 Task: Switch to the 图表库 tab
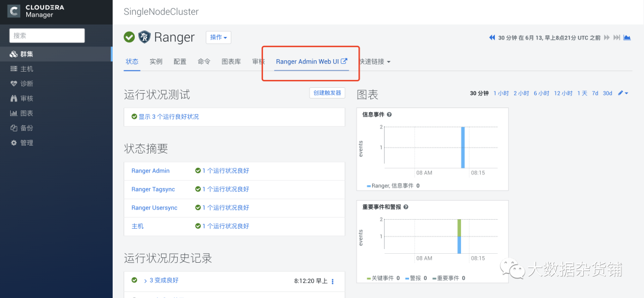pos(231,62)
